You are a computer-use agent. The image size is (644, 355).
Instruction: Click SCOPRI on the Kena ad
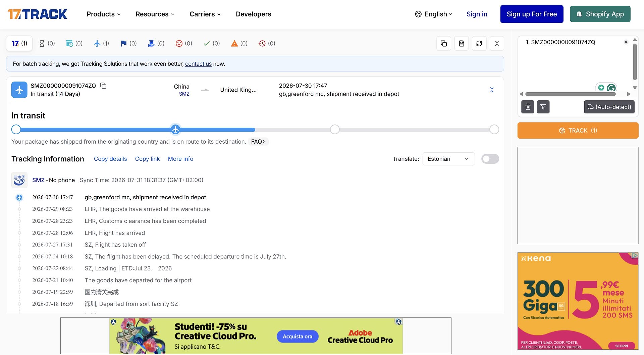tap(622, 346)
